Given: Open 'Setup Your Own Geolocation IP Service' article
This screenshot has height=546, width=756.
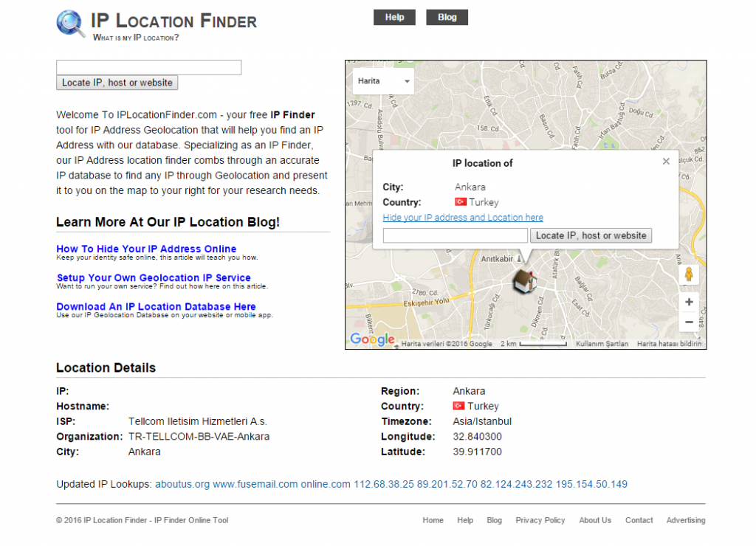Looking at the screenshot, I should 154,278.
